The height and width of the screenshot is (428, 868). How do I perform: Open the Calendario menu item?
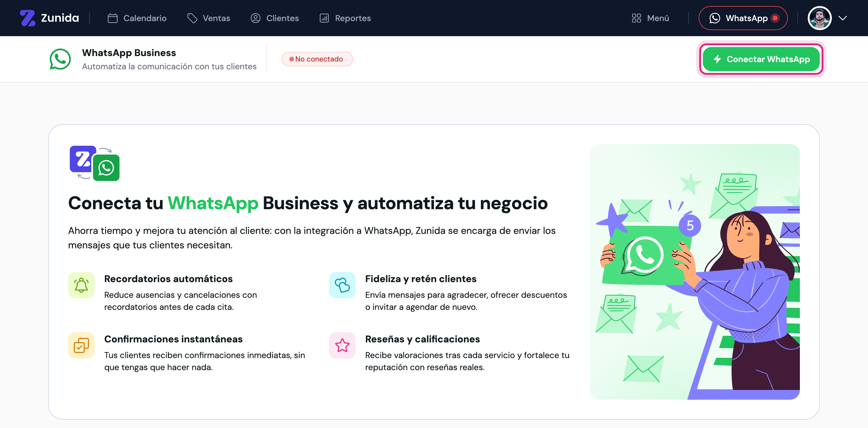137,18
